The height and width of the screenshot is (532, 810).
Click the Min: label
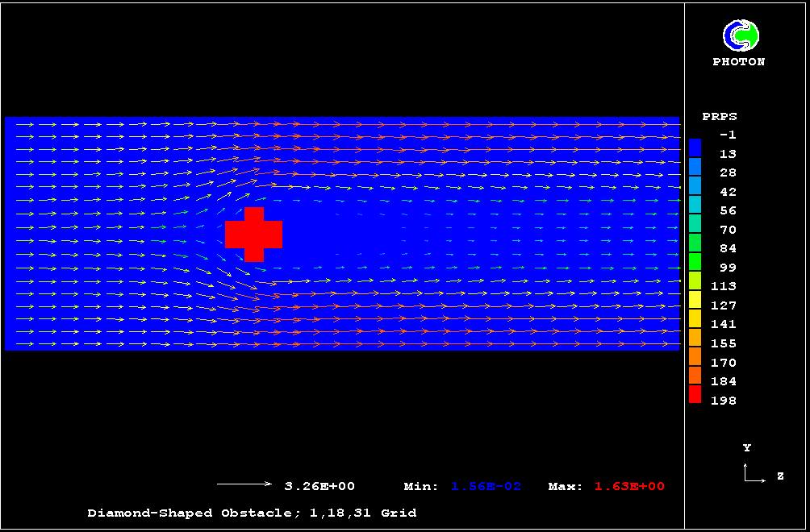(x=421, y=486)
